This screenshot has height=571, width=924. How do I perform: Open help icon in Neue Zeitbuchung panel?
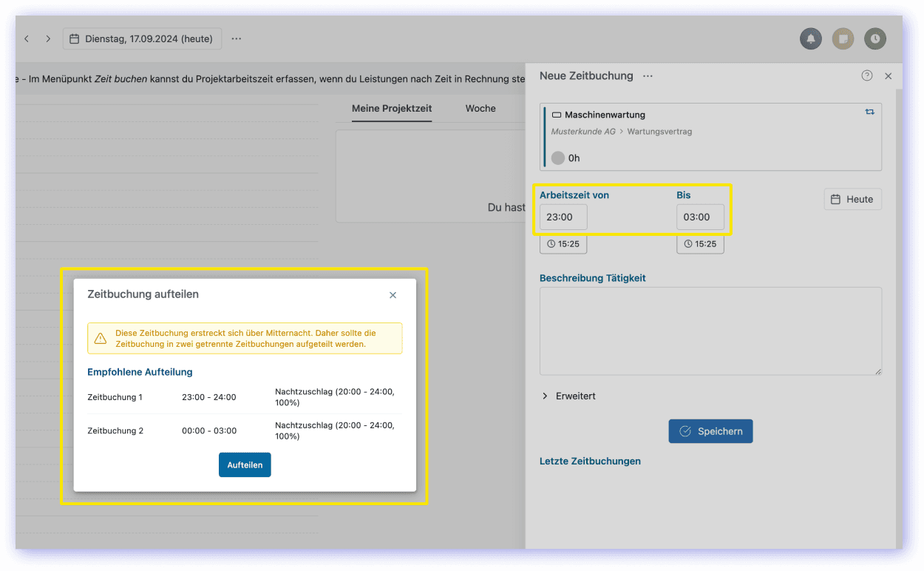click(x=867, y=75)
